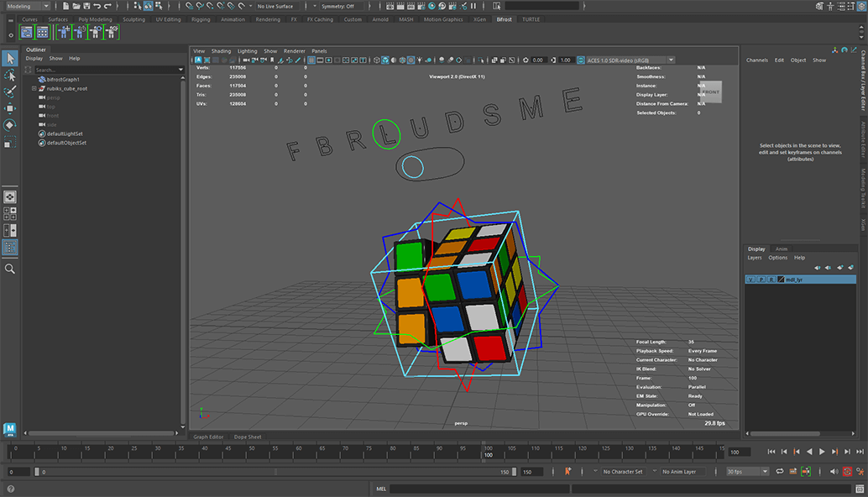Open the No Character Set dropdown arrow
This screenshot has height=497, width=868.
[x=596, y=472]
